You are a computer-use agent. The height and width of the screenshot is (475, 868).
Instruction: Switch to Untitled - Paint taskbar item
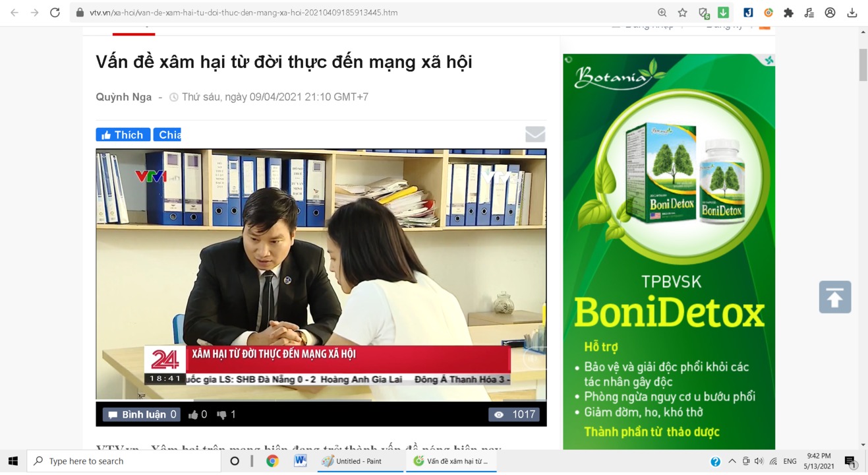tap(360, 461)
